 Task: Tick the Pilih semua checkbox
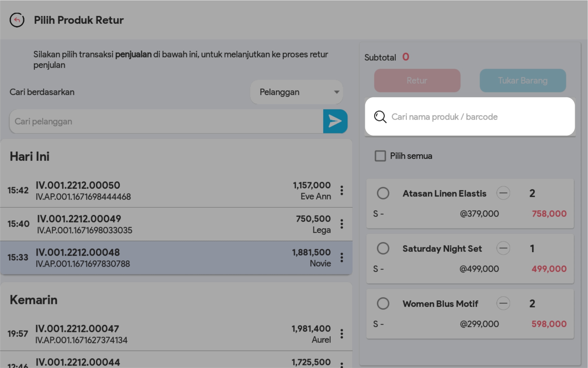(380, 156)
